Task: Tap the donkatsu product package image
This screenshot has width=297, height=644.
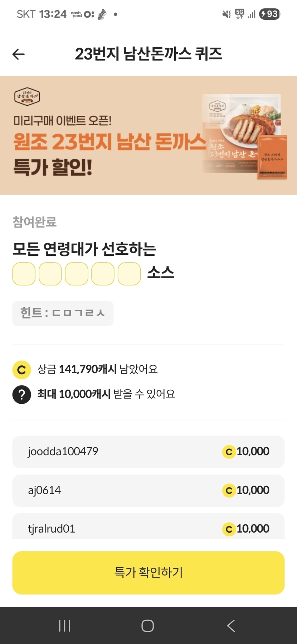Action: (x=244, y=136)
